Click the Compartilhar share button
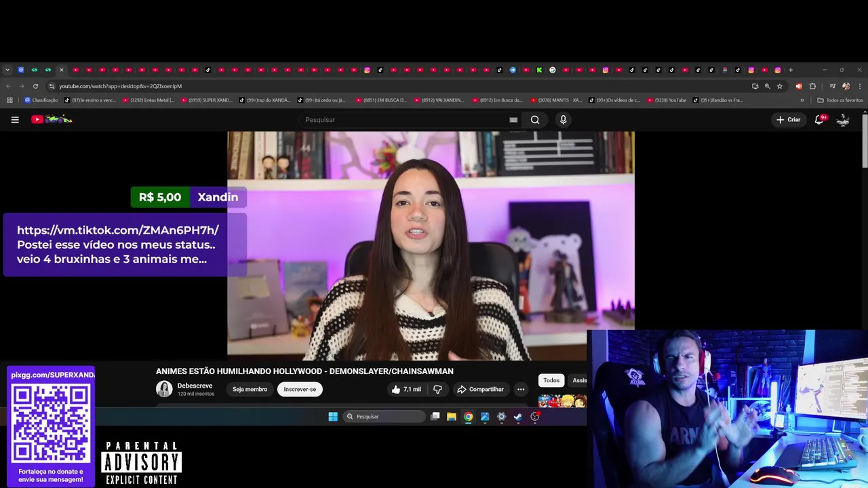This screenshot has width=868, height=488. click(480, 389)
